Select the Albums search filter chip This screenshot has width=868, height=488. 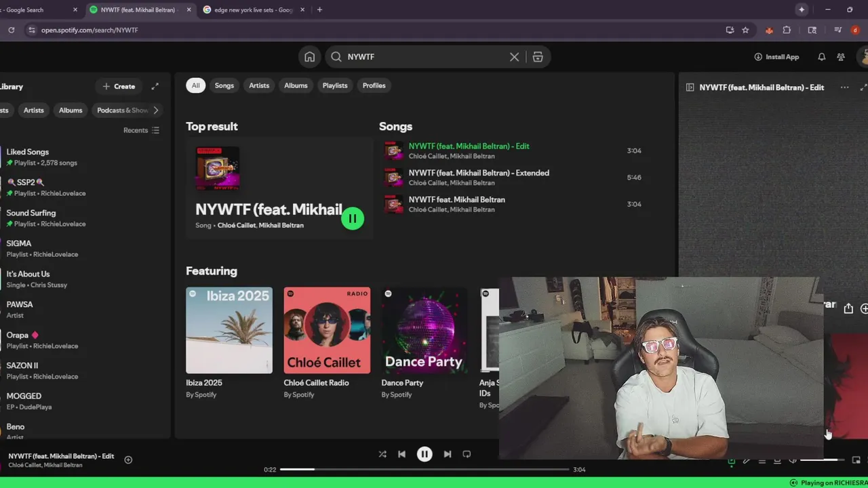coord(296,85)
